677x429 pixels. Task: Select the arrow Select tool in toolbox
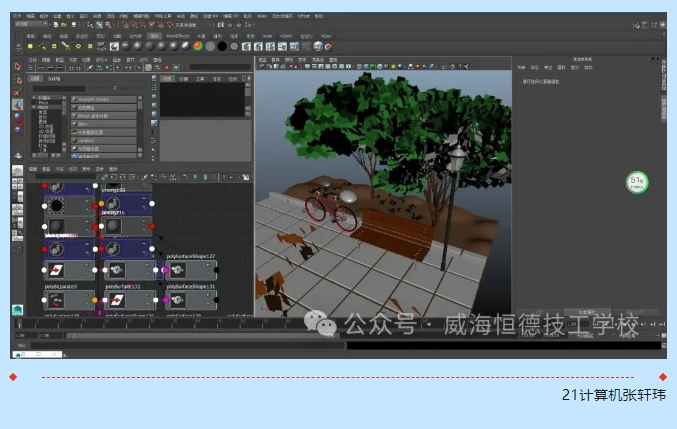pos(17,66)
